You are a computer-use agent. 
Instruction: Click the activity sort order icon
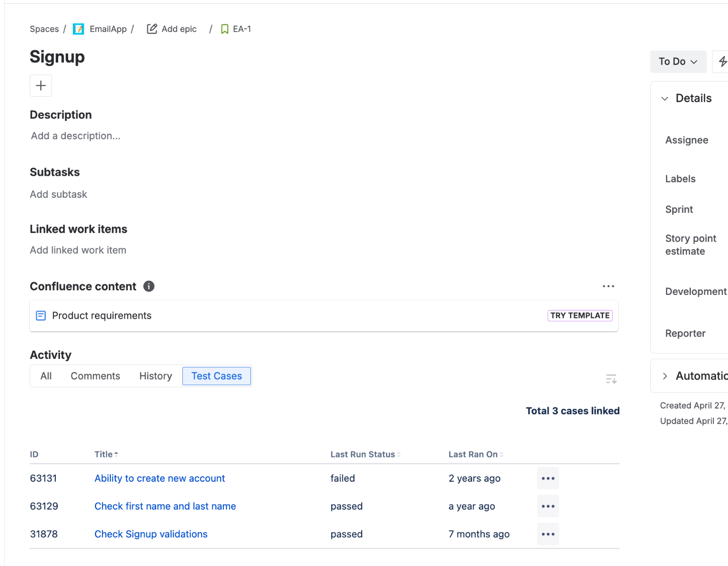pyautogui.click(x=611, y=379)
